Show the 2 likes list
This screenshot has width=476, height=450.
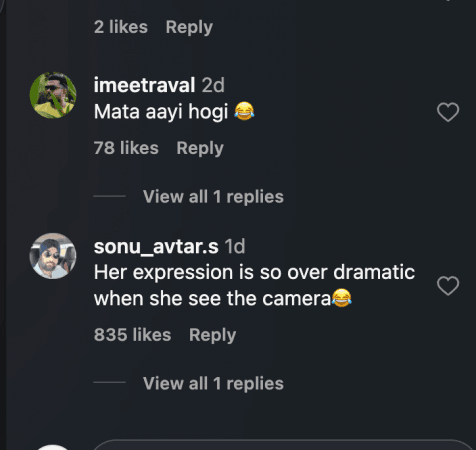(x=121, y=27)
